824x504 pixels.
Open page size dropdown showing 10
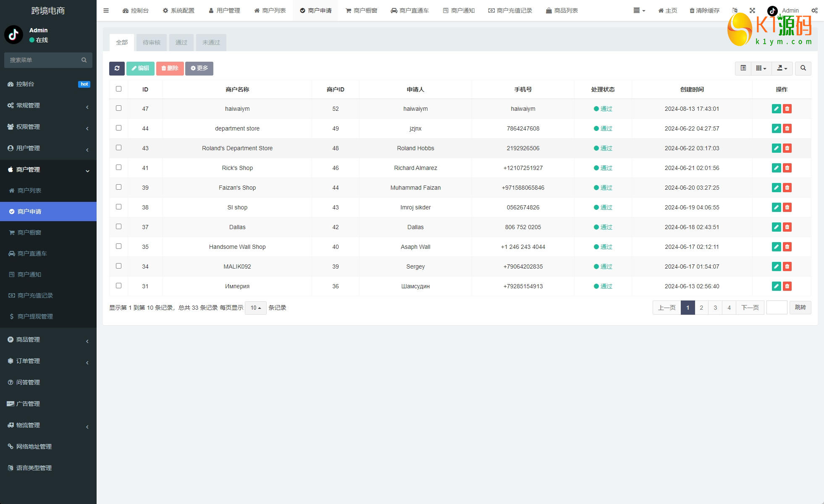pos(255,308)
